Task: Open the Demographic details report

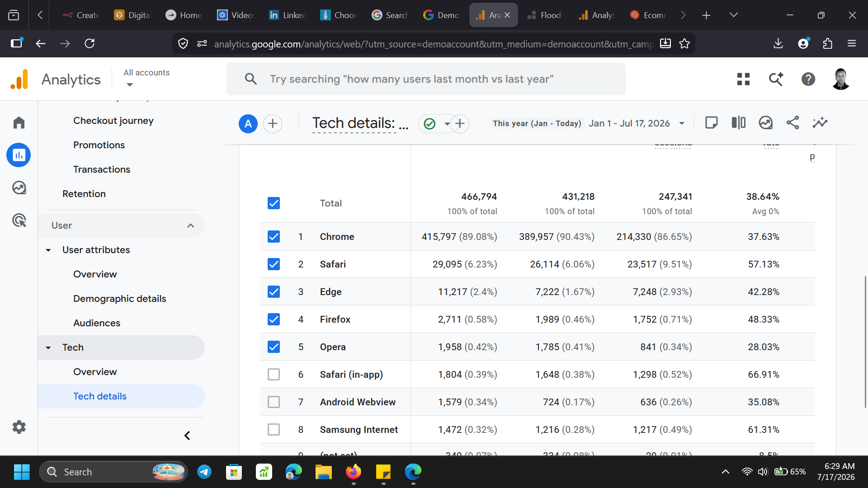Action: pos(120,299)
